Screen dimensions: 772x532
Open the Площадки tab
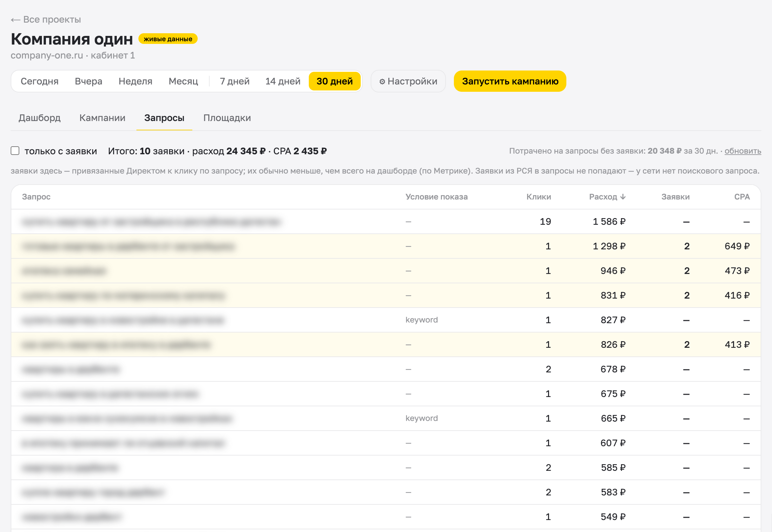[x=227, y=118]
